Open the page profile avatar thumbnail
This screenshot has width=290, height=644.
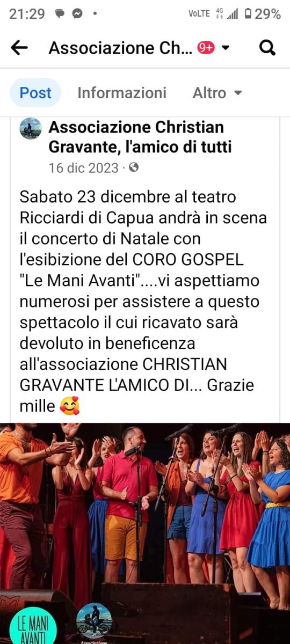tap(31, 128)
